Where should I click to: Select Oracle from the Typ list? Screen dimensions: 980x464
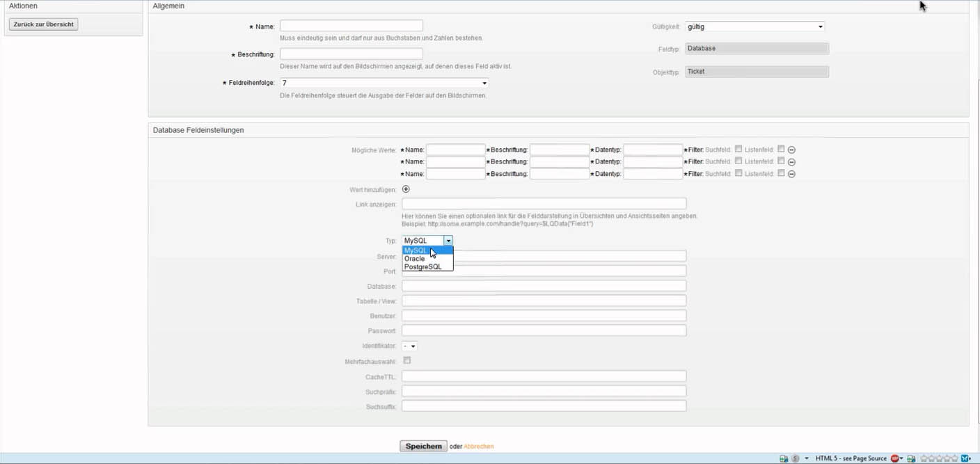pyautogui.click(x=427, y=259)
